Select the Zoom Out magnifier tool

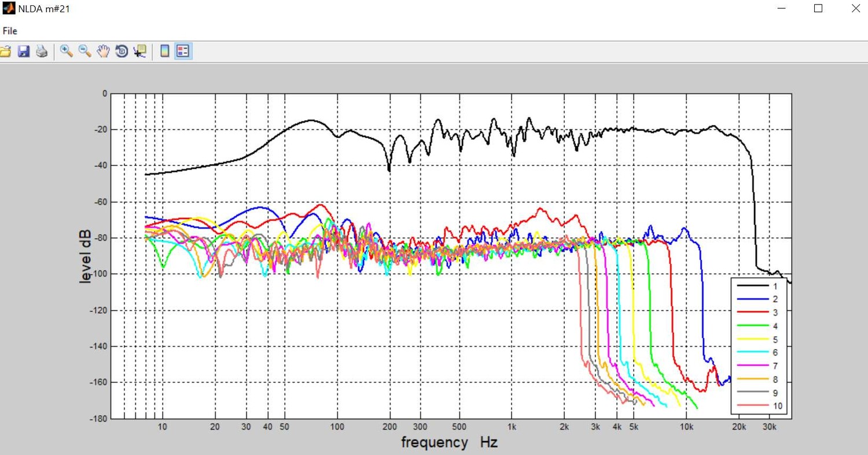click(x=84, y=51)
